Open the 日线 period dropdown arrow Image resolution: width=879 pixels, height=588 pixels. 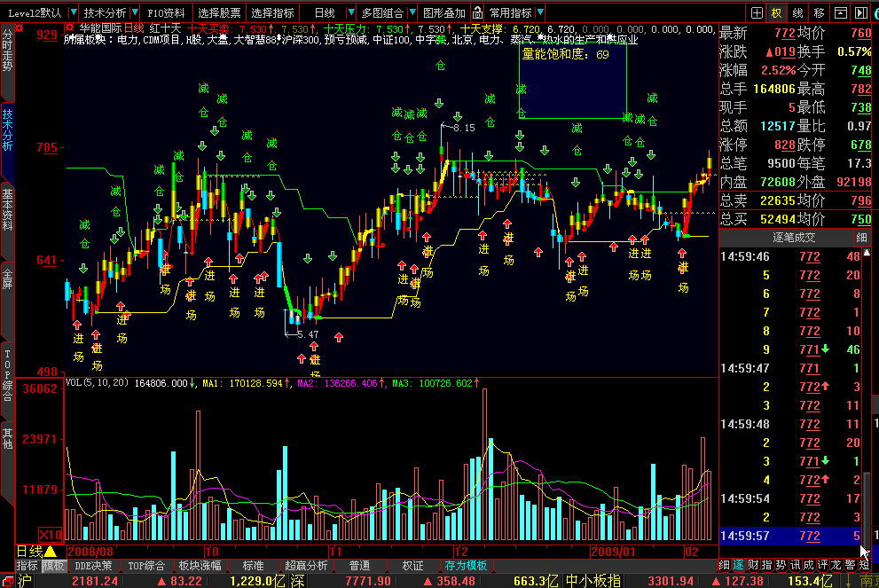pyautogui.click(x=351, y=12)
